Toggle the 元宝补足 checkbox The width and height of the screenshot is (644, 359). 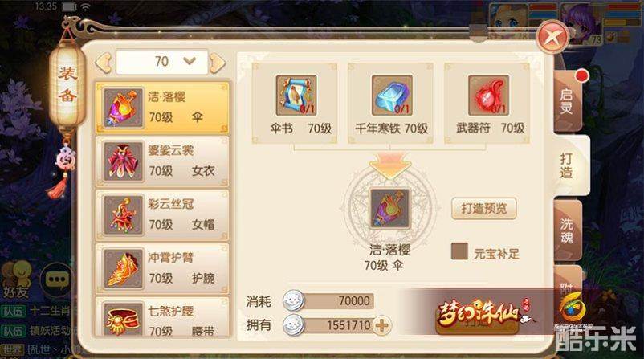(x=459, y=251)
